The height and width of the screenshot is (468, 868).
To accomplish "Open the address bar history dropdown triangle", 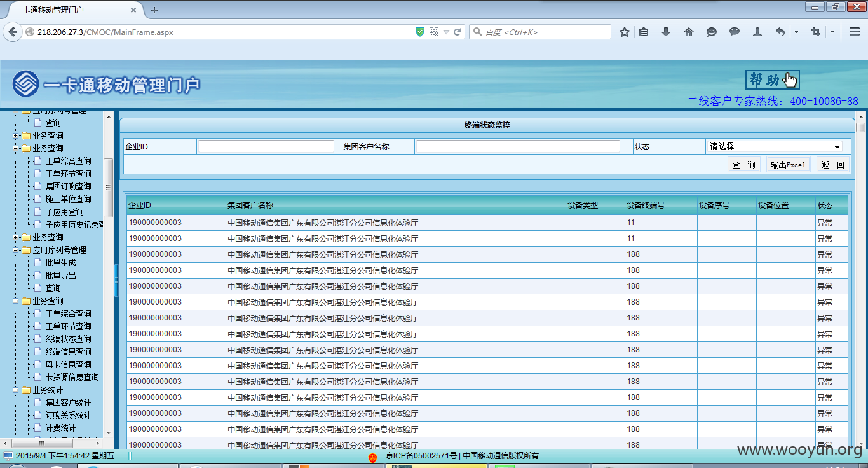I will pos(446,32).
